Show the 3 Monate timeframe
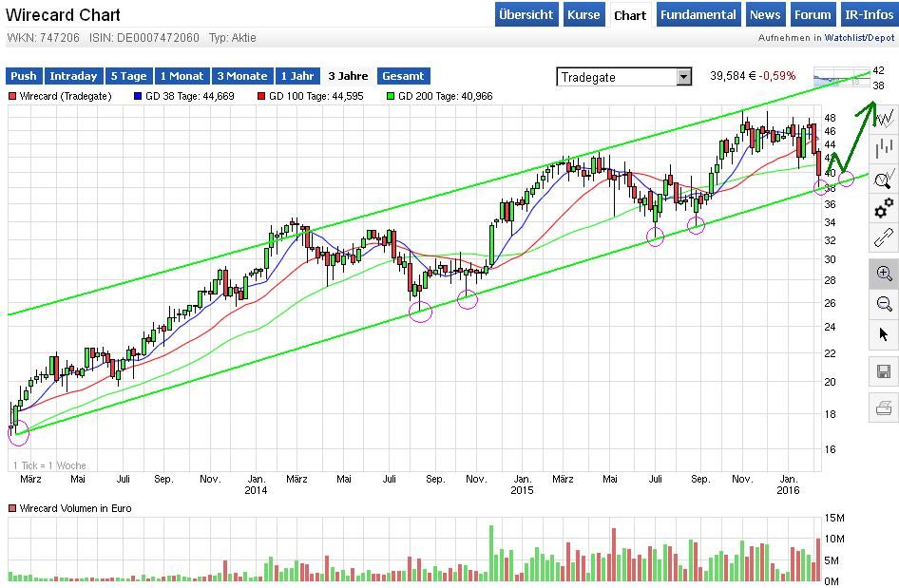Screen dimensions: 899x588 242,76
